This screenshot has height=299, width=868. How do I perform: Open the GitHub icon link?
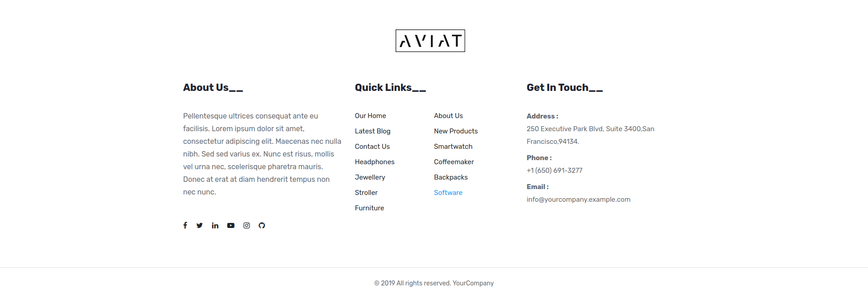pyautogui.click(x=262, y=225)
